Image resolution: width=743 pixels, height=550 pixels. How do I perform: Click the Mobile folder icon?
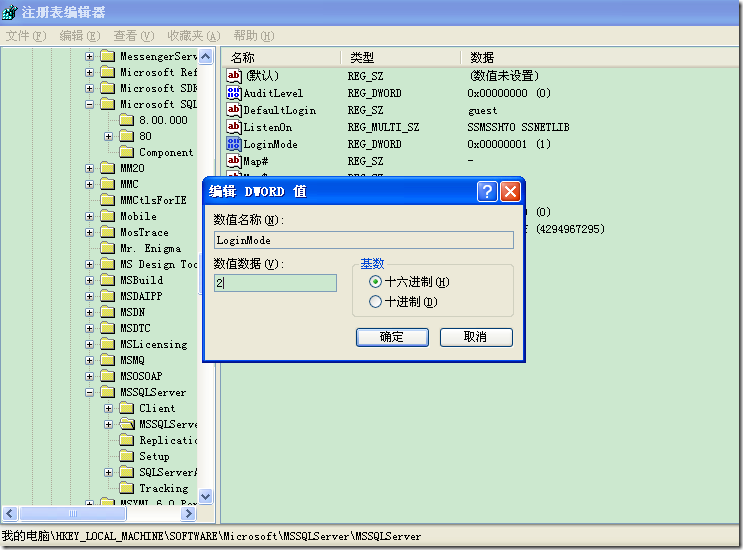tap(108, 216)
